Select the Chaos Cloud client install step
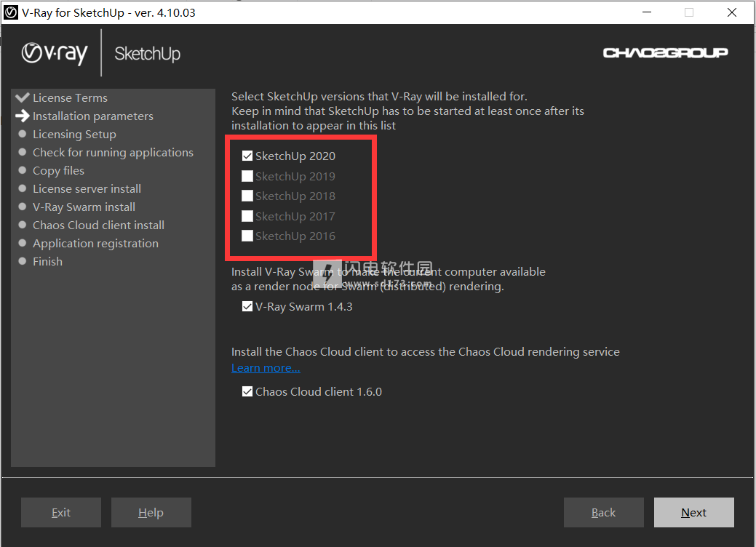The image size is (756, 547). (98, 225)
